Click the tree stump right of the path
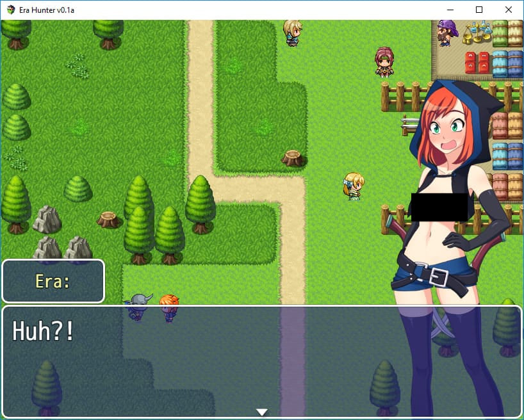This screenshot has width=524, height=420. click(x=293, y=157)
